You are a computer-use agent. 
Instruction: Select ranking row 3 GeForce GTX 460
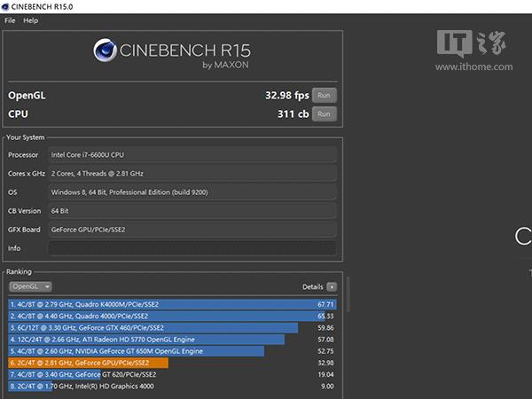[172, 328]
